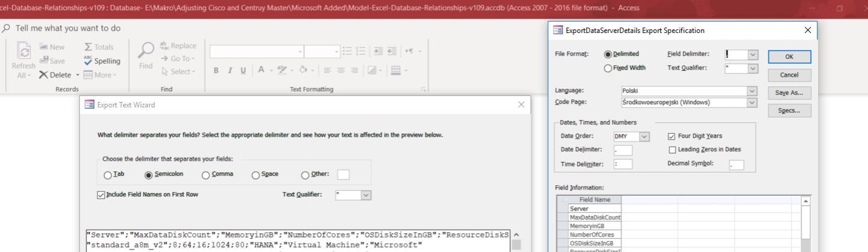Toggle Underline text formatting
Viewport: 868px width, 252px height.
click(x=243, y=71)
